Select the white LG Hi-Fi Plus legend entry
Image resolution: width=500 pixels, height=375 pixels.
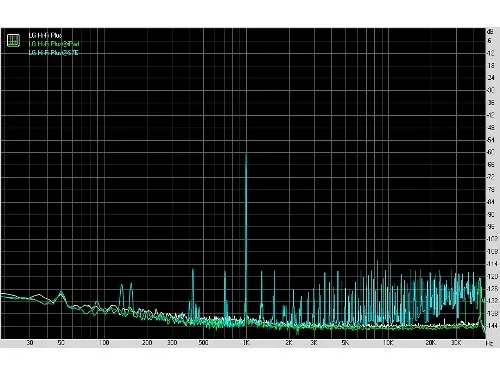point(45,35)
